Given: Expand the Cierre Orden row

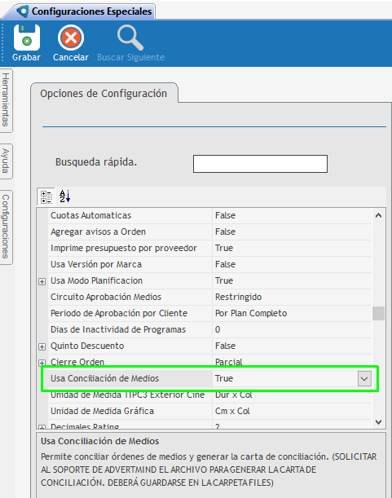Looking at the screenshot, I should pyautogui.click(x=42, y=363).
